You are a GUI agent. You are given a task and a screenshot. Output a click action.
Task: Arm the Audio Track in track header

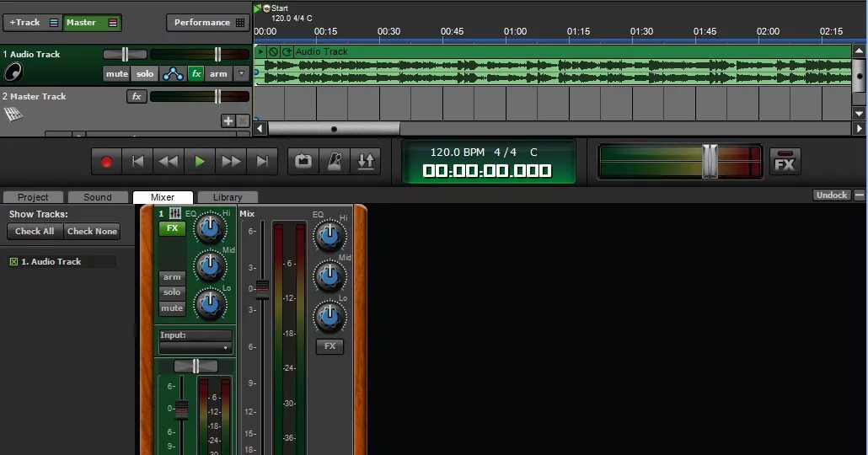tap(218, 73)
